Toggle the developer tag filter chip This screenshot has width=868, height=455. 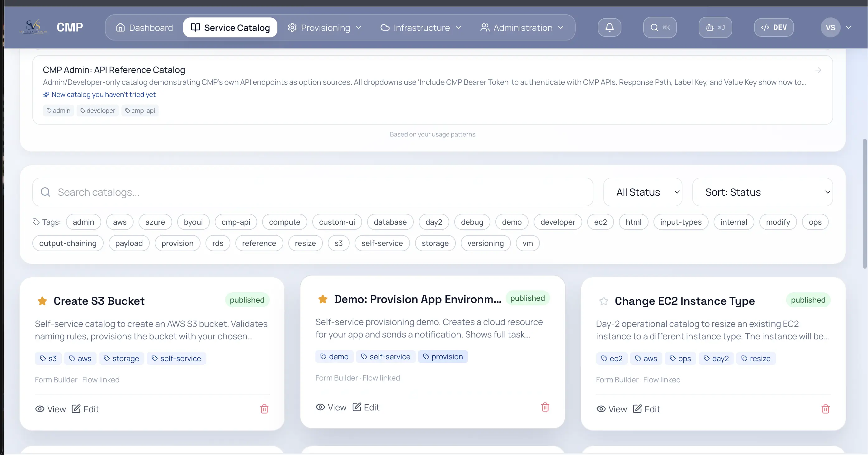tap(558, 222)
